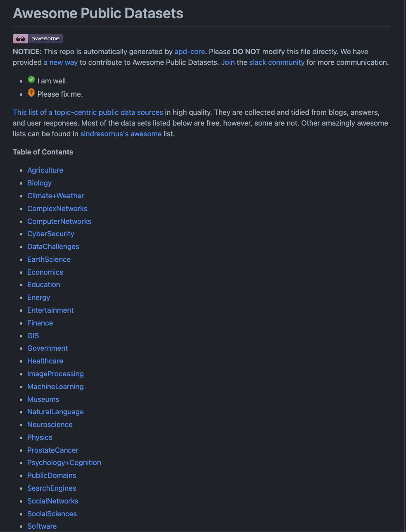
Task: Click the green checkmark status icon
Action: (31, 79)
